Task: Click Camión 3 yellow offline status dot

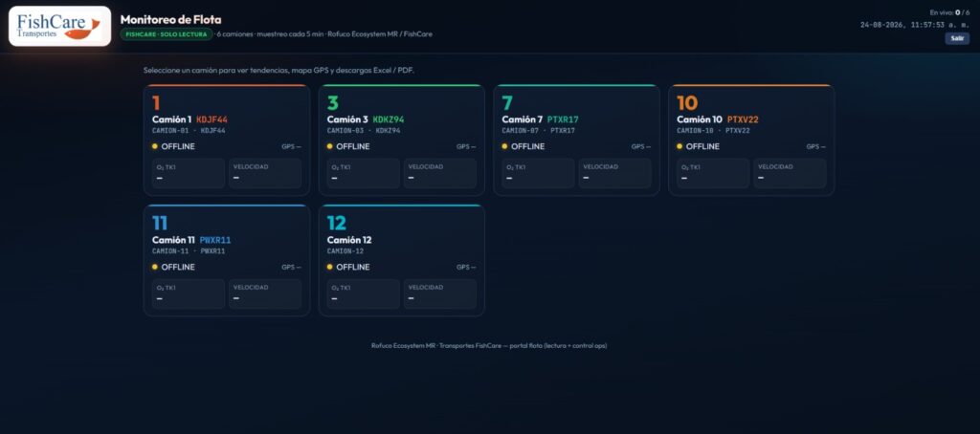Action: click(330, 146)
